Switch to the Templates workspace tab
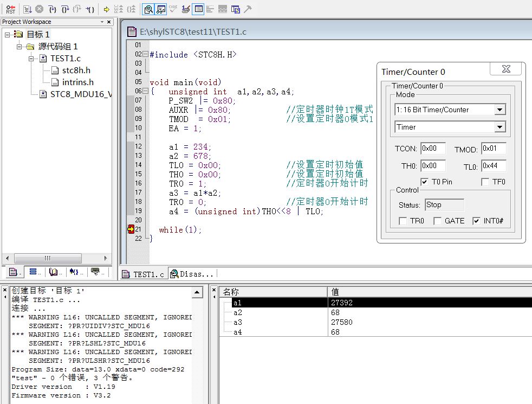 [x=97, y=272]
